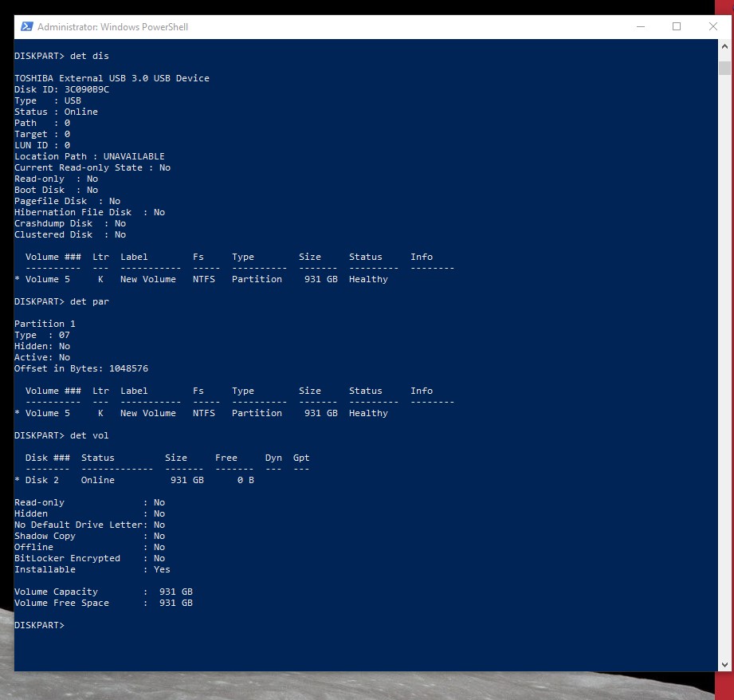This screenshot has height=700, width=734.
Task: Click the 'det par' command line
Action: click(61, 301)
